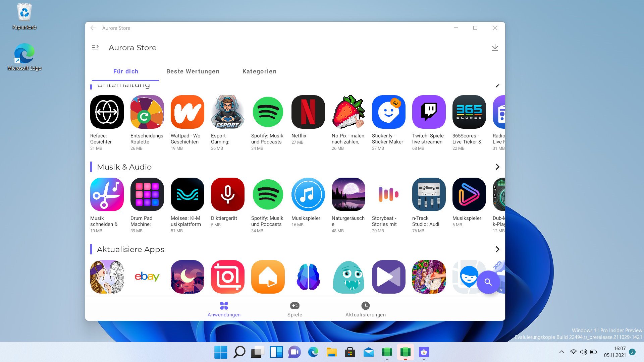Switch to the Beste Wertungen tab
The image size is (644, 362).
[193, 71]
